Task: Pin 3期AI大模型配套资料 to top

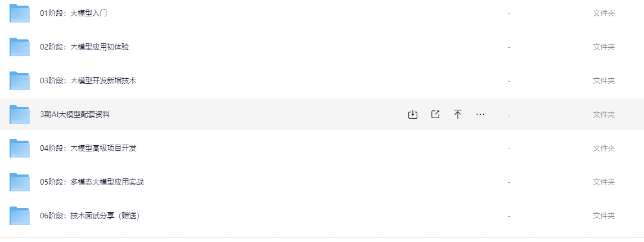Action: pos(457,114)
